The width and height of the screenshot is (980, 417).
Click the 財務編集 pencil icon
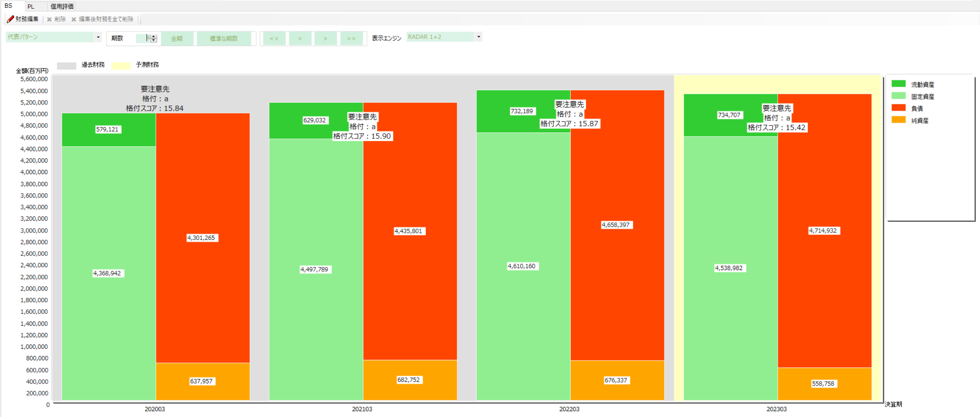point(10,19)
